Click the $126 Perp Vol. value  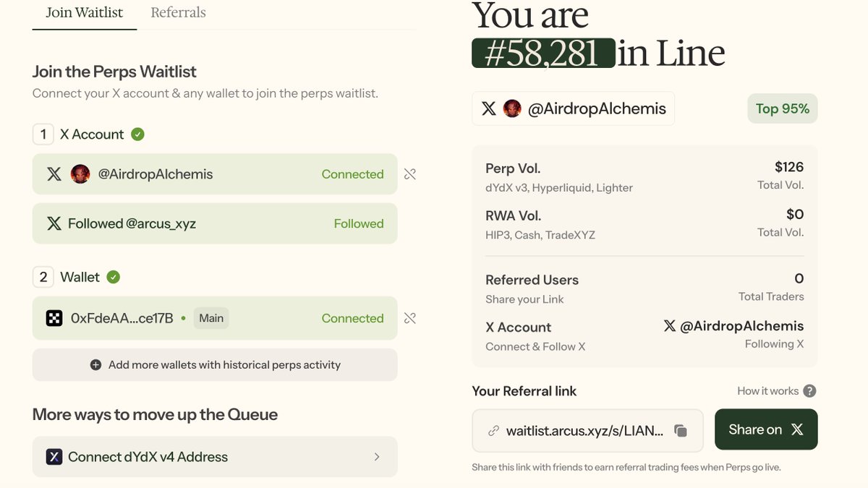pyautogui.click(x=789, y=167)
